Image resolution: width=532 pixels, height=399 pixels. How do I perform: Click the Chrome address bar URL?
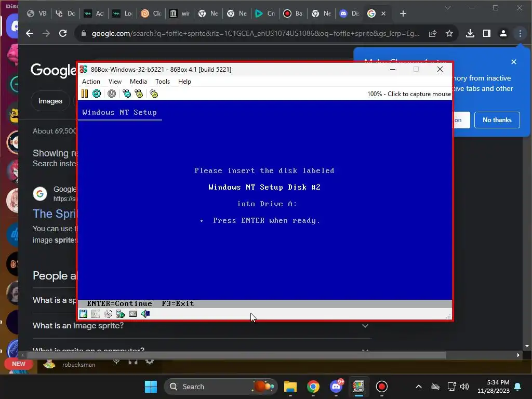(255, 33)
